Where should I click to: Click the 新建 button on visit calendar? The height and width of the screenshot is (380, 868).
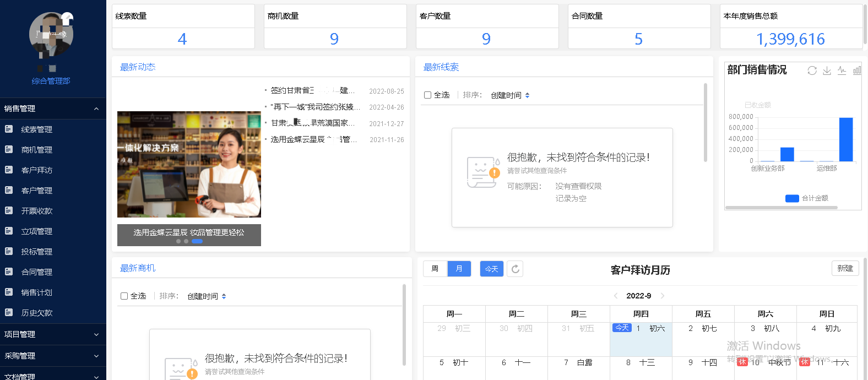point(845,268)
